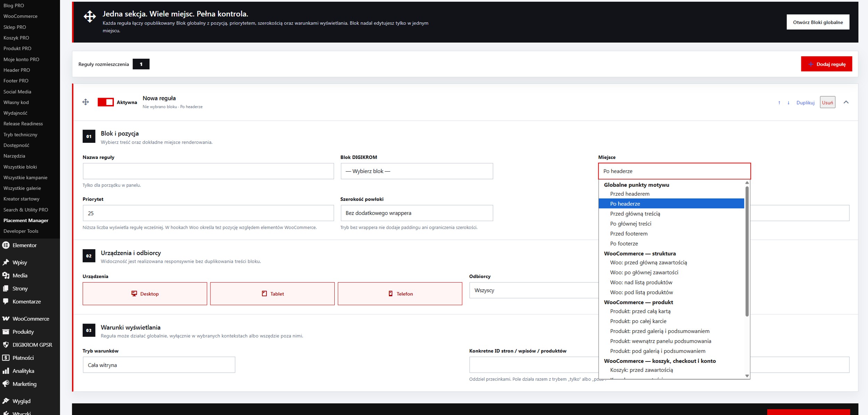
Task: Move rule down with the down arrow
Action: [x=788, y=103]
